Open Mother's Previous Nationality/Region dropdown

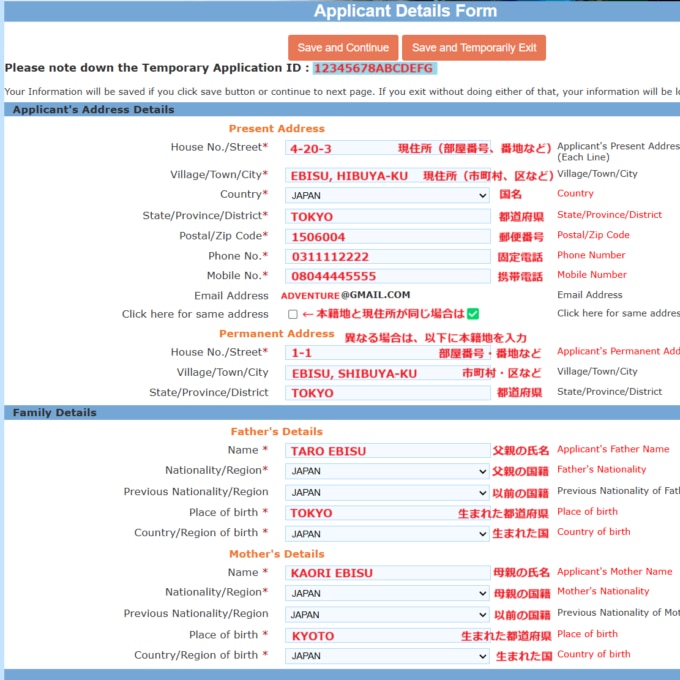click(x=387, y=615)
